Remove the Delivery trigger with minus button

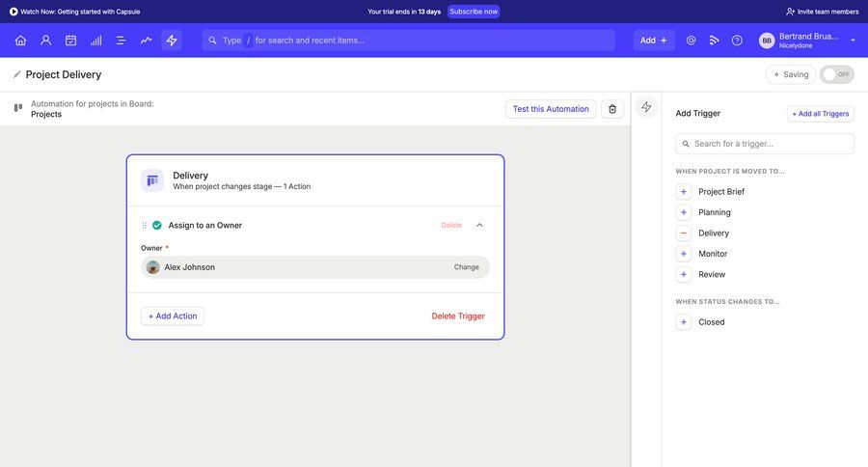click(x=684, y=233)
